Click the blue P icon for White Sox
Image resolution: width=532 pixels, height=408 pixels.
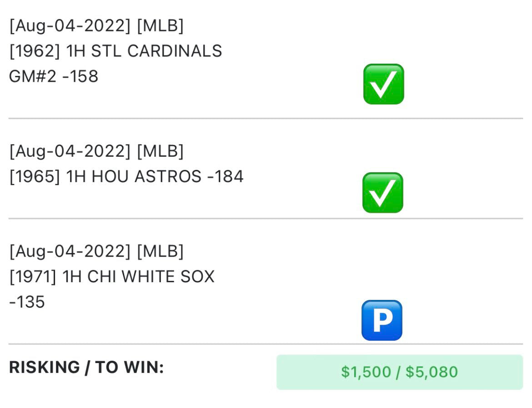click(x=382, y=320)
